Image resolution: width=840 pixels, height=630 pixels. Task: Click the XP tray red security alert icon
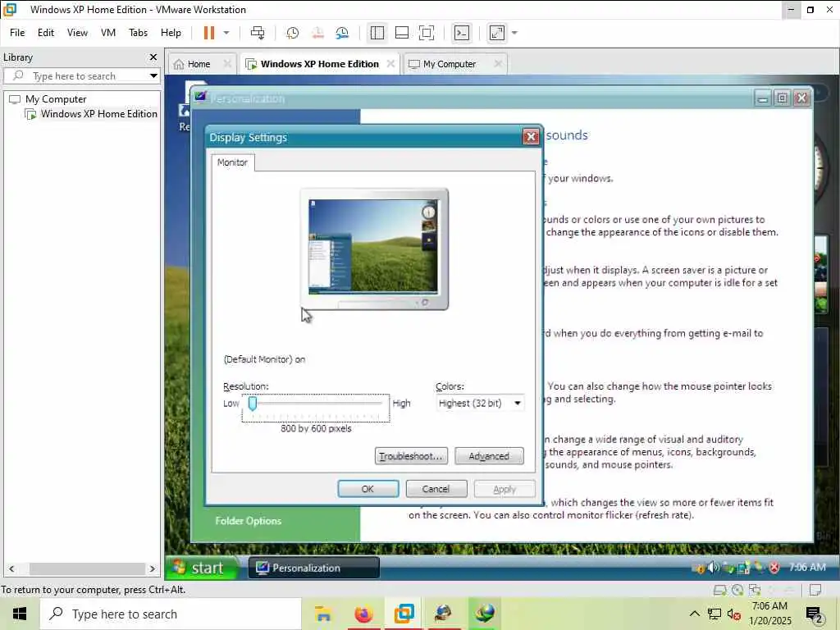(774, 568)
